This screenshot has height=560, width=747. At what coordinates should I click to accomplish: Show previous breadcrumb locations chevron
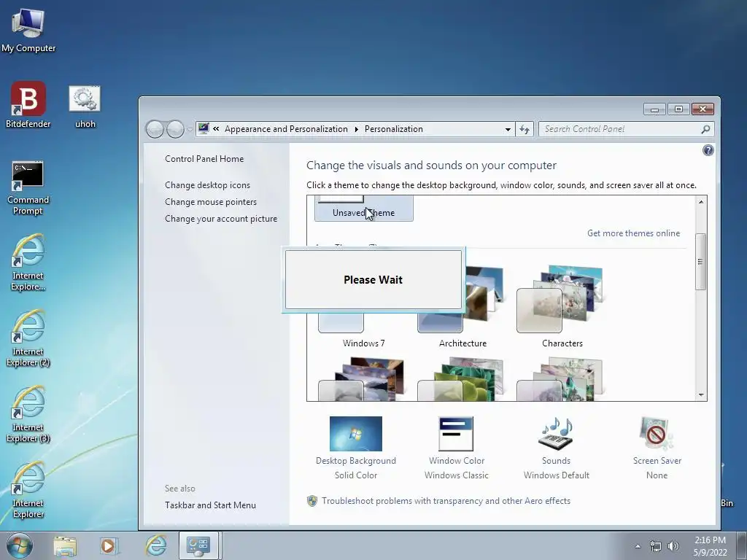216,128
